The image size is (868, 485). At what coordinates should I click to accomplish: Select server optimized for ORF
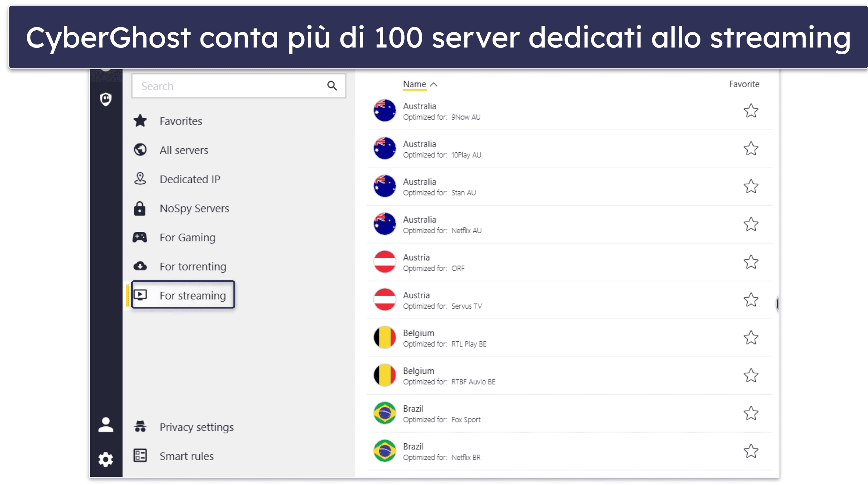click(570, 262)
